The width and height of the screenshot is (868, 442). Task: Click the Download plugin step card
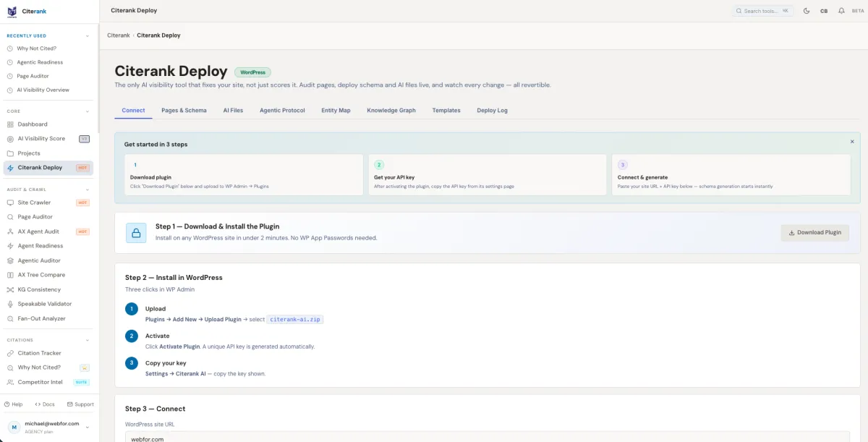(x=244, y=174)
